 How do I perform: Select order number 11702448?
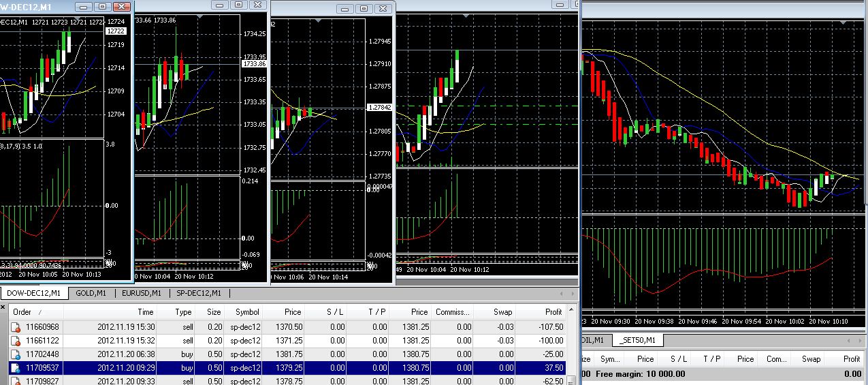42,354
